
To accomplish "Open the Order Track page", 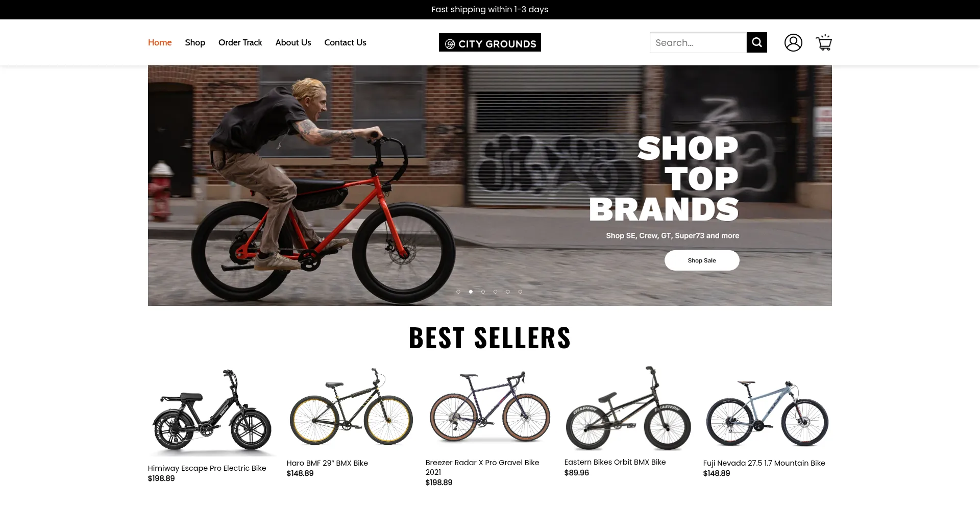I will click(240, 42).
